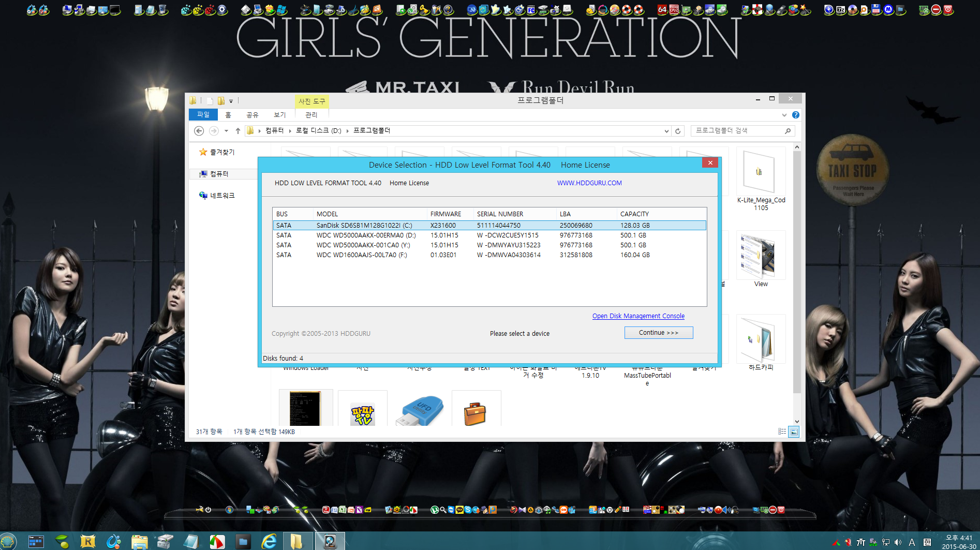Screen dimensions: 980x550
Task: Refresh the Explorer folder view
Action: 678,131
